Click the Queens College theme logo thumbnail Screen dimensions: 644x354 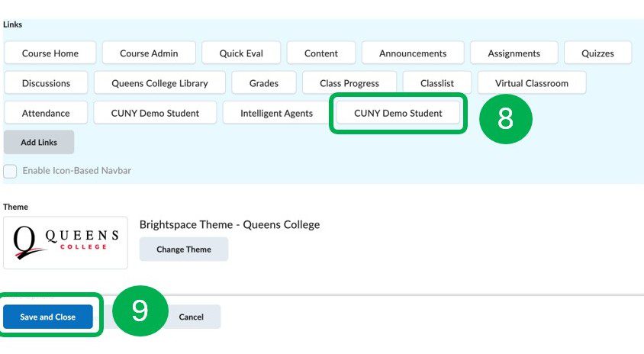tap(66, 243)
